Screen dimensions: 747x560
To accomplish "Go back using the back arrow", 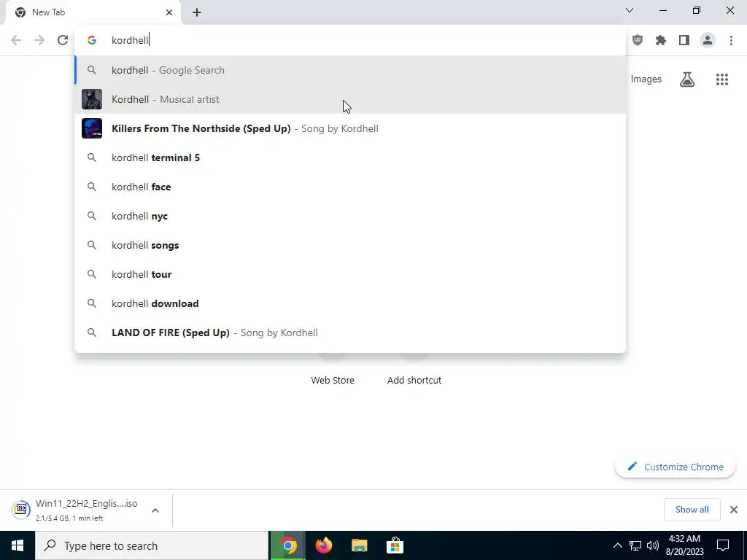I will (x=16, y=40).
